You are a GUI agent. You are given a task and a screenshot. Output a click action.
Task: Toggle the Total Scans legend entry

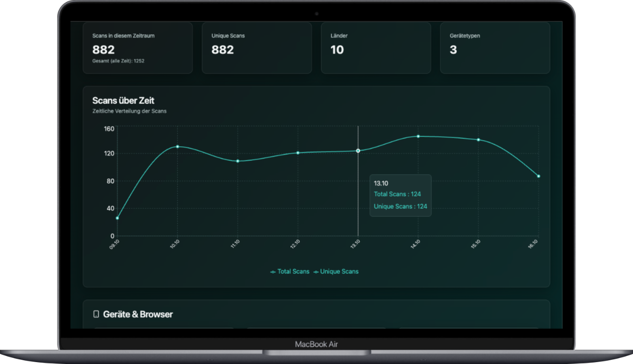click(x=290, y=272)
